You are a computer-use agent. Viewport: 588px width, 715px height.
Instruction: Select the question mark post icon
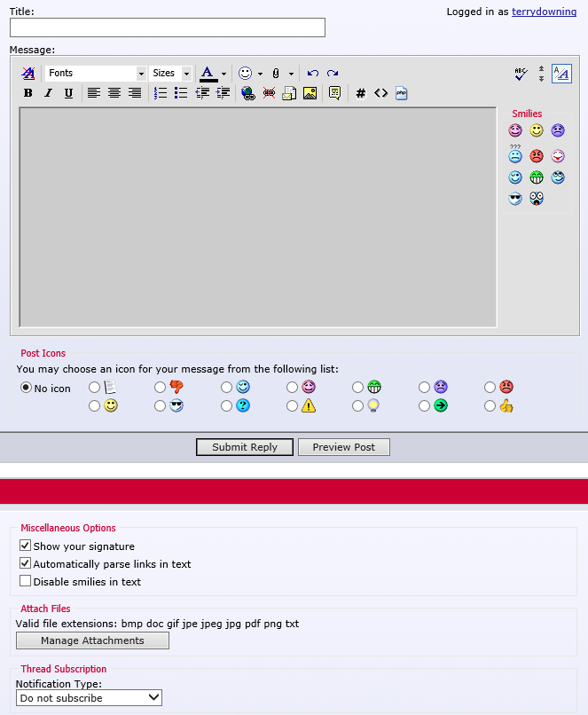point(226,405)
